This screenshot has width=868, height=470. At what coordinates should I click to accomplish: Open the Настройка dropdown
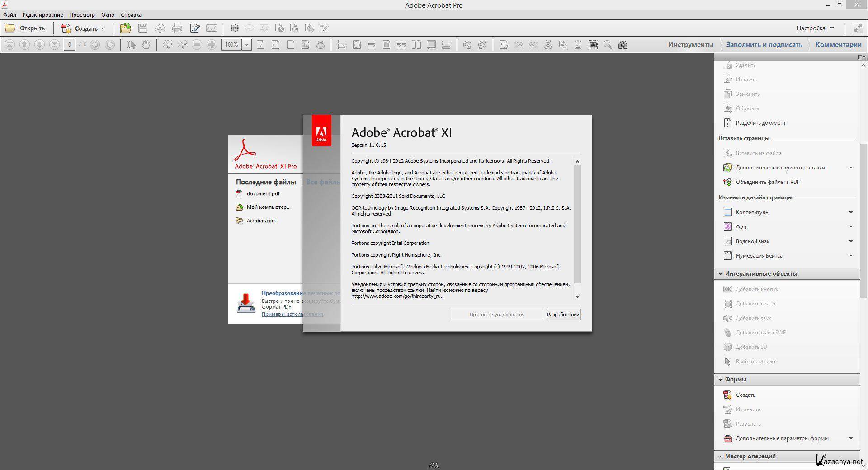pos(815,28)
